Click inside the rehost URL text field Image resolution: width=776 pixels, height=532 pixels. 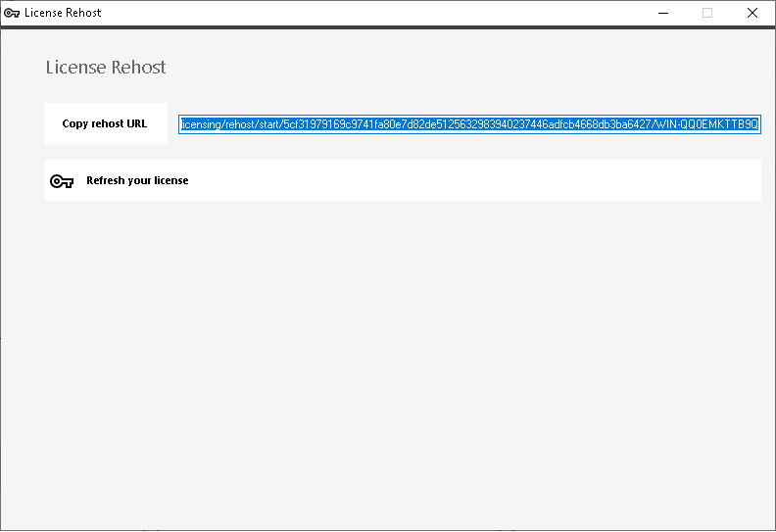[469, 124]
